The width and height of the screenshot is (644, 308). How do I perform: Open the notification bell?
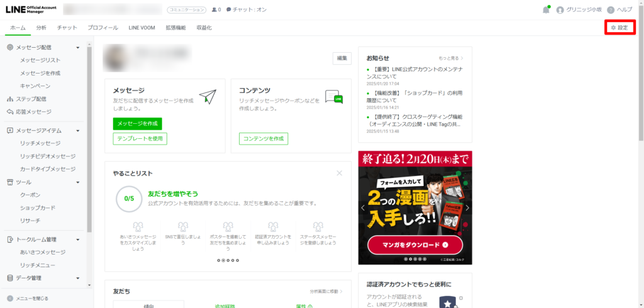point(546,10)
